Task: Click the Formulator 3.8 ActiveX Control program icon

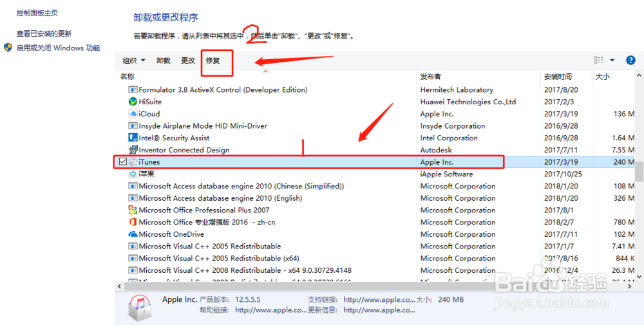Action: (133, 89)
